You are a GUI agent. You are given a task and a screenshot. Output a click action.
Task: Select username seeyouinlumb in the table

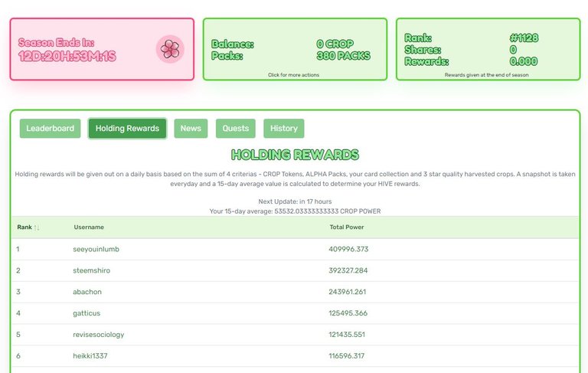(x=96, y=249)
